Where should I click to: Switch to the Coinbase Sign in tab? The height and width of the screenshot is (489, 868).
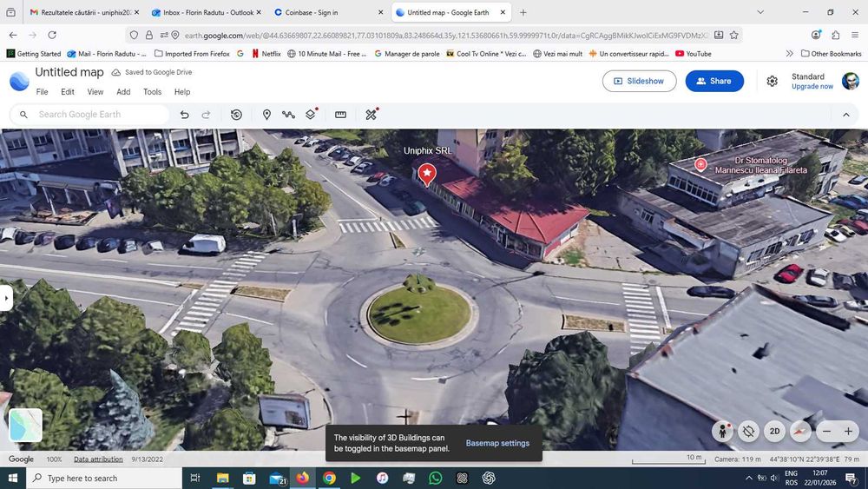tap(329, 12)
